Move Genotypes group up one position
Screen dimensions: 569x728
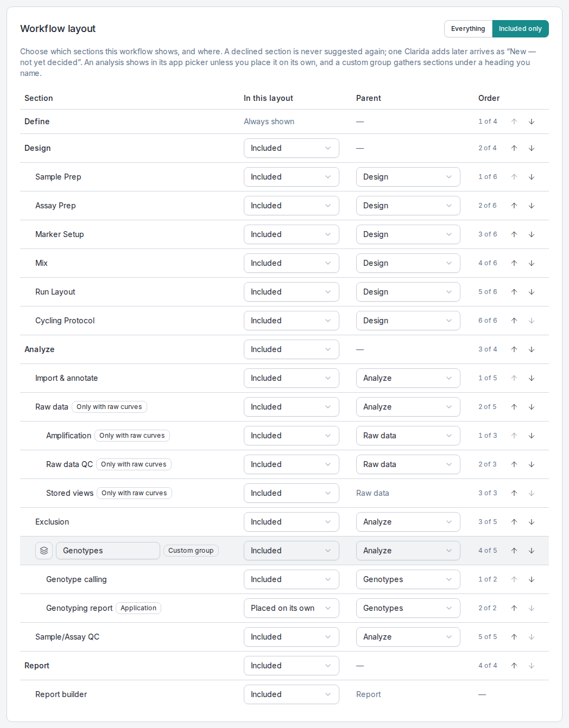pos(514,551)
